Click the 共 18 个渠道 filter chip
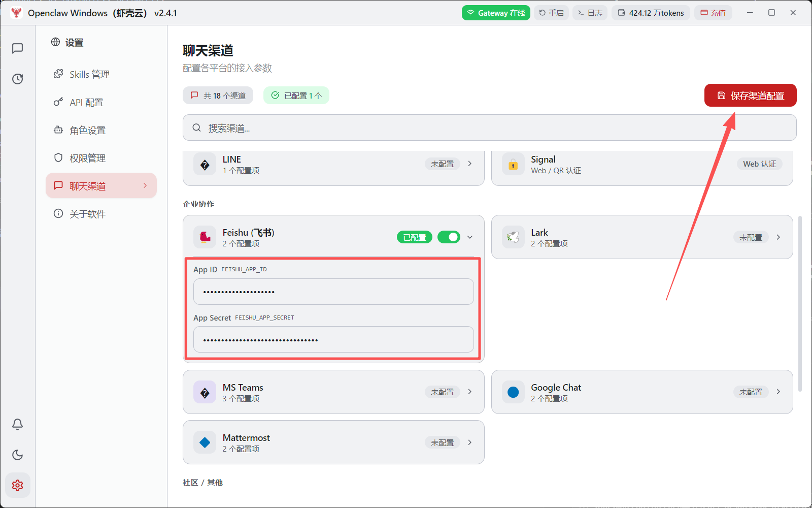 (218, 96)
